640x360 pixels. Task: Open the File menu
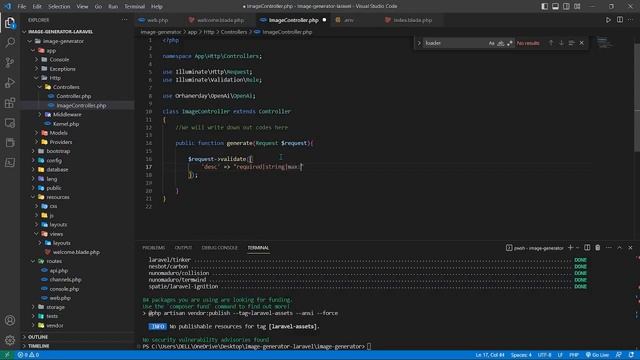(22, 7)
